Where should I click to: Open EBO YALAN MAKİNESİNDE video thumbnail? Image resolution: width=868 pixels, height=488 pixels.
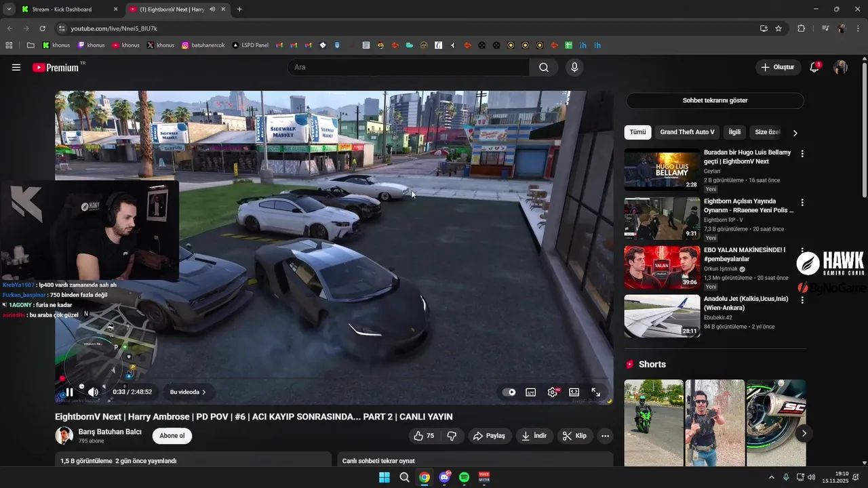(662, 267)
